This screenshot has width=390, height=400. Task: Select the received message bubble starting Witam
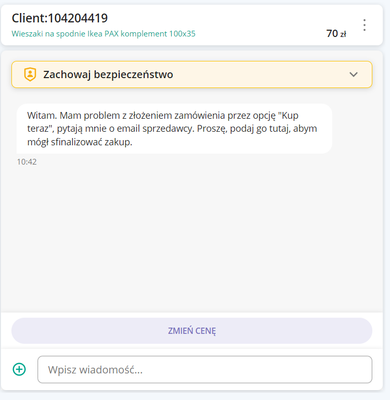click(174, 129)
